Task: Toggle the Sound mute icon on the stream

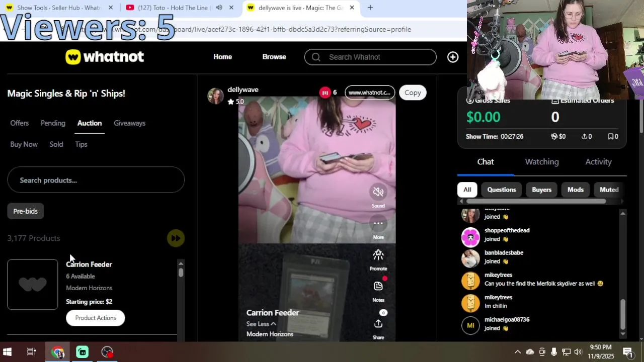Action: pos(378,192)
